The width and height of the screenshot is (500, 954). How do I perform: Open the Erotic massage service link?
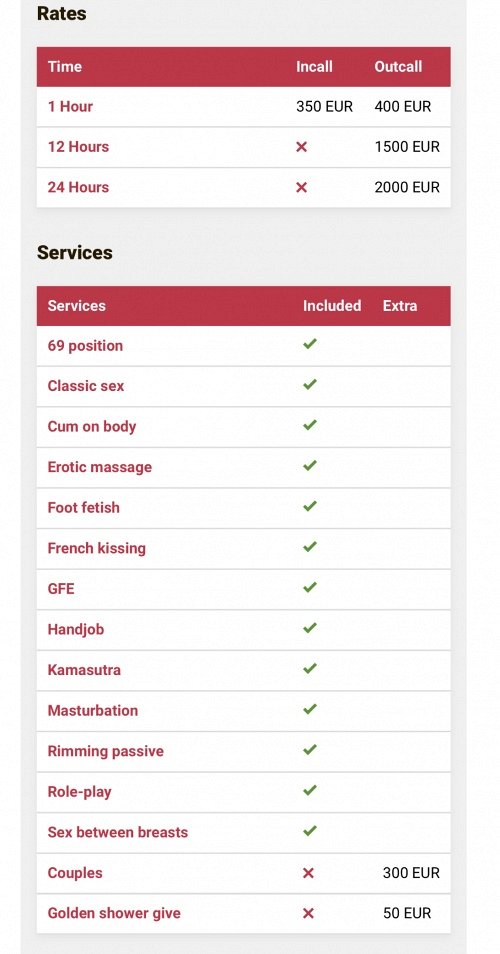pos(100,467)
